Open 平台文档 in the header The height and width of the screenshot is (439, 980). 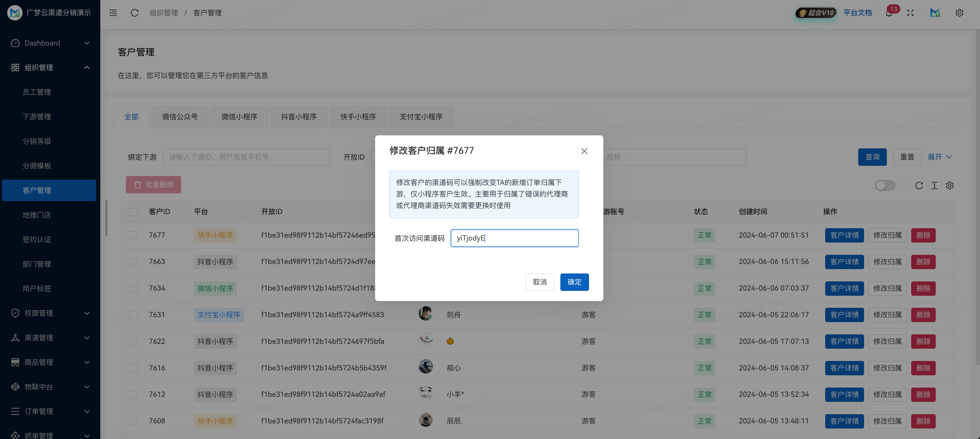point(858,13)
